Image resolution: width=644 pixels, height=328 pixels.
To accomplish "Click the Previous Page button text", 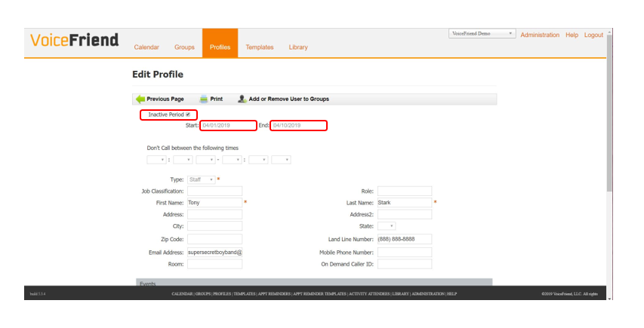I will coord(165,99).
